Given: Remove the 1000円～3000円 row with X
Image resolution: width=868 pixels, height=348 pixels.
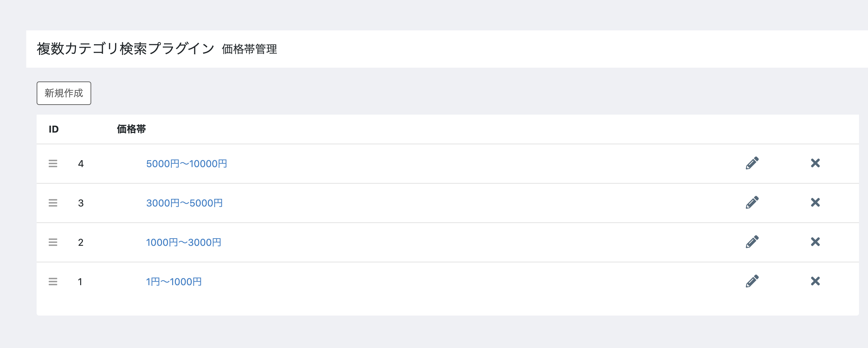Looking at the screenshot, I should pos(815,242).
